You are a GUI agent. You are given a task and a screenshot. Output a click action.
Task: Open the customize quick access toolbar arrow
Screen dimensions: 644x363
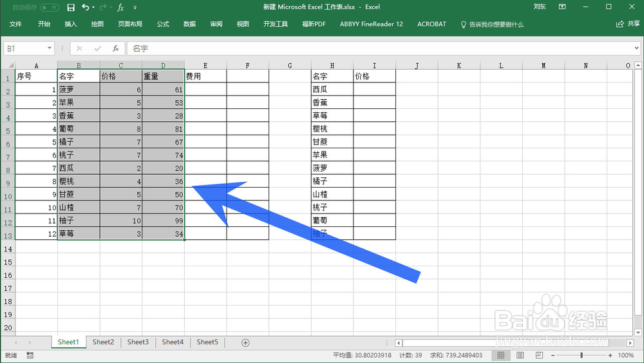click(135, 7)
